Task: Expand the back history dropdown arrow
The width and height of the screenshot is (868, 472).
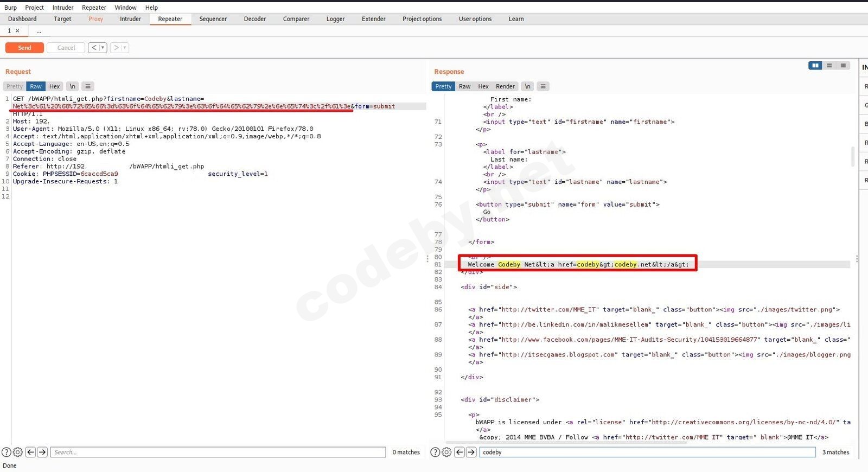Action: coord(103,48)
